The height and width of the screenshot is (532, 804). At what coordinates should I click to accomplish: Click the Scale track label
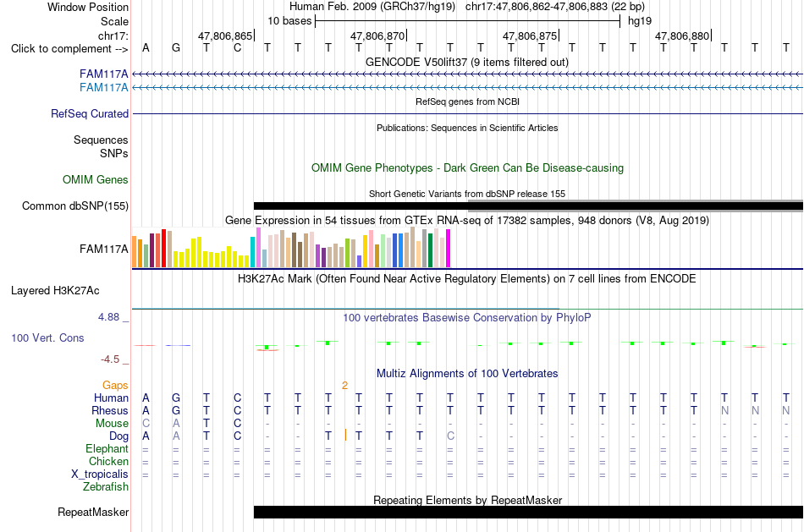114,21
